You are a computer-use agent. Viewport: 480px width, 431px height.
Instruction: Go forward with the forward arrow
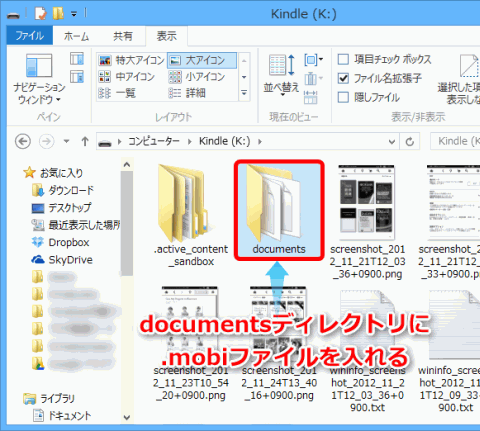click(x=46, y=142)
